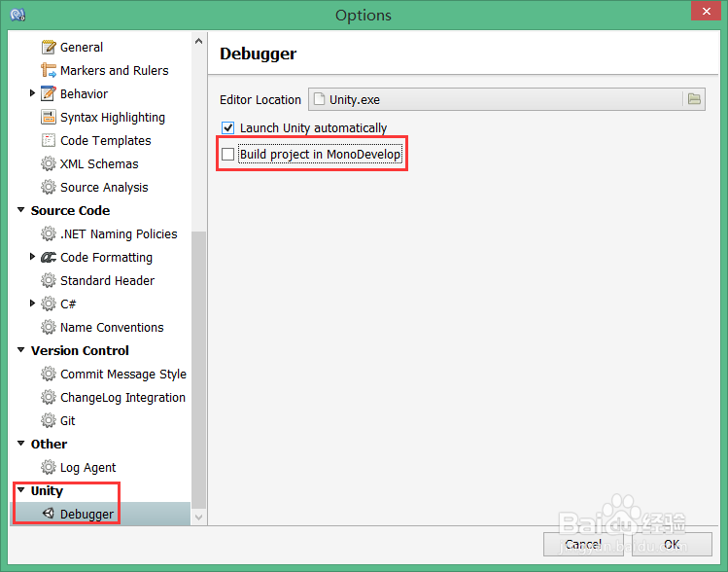
Task: Click the Source Analysis gear icon
Action: 49,187
